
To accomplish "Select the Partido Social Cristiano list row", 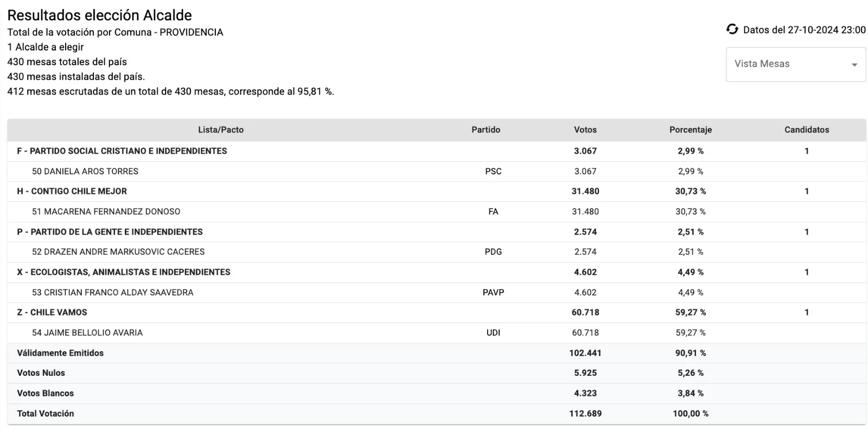I will (122, 151).
